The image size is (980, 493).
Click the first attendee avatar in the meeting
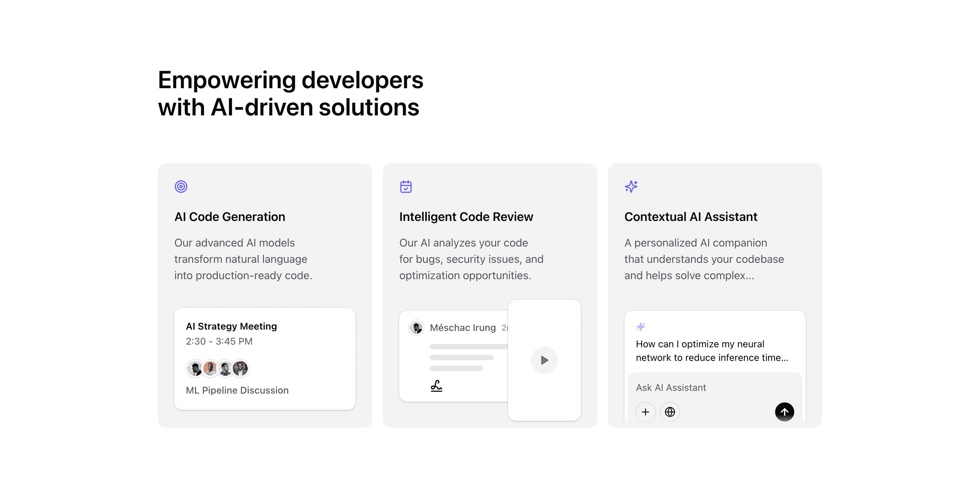[x=195, y=368]
